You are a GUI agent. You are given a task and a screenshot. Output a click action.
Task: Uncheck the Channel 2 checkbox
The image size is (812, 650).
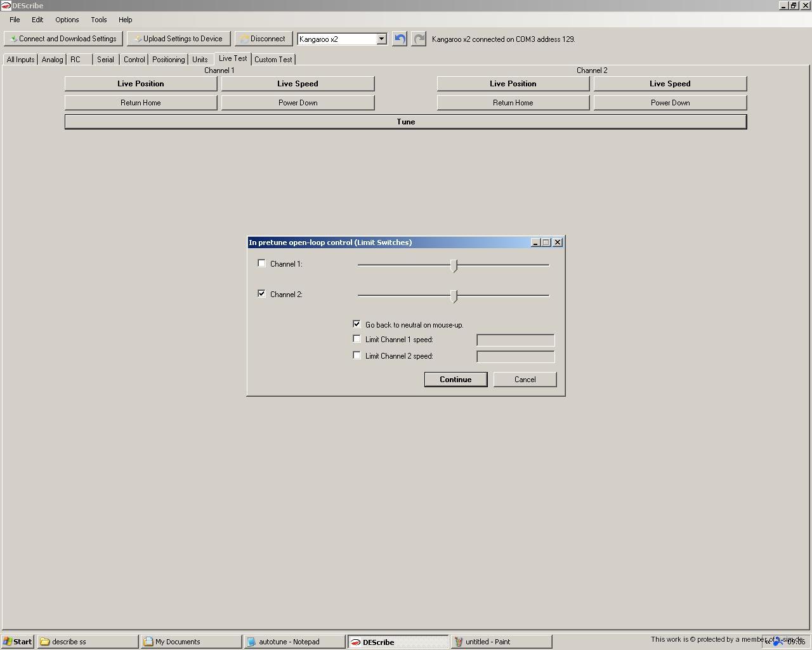coord(261,294)
